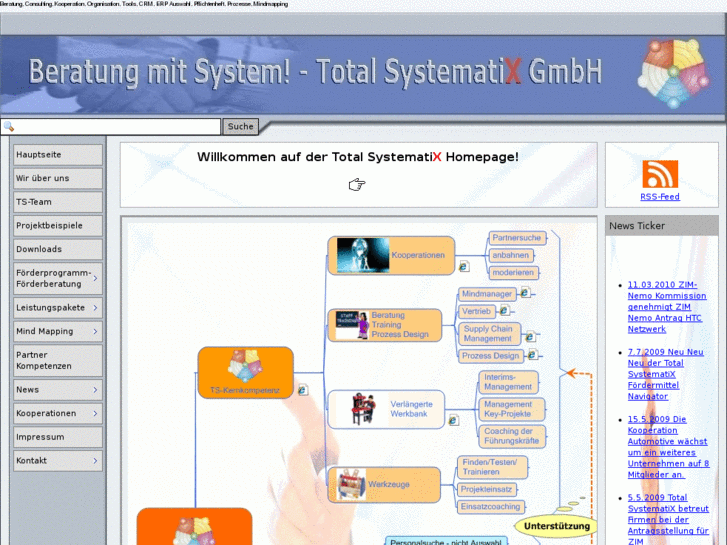This screenshot has width=727, height=545.
Task: Click the Willkommen homepage heading
Action: pyautogui.click(x=358, y=157)
